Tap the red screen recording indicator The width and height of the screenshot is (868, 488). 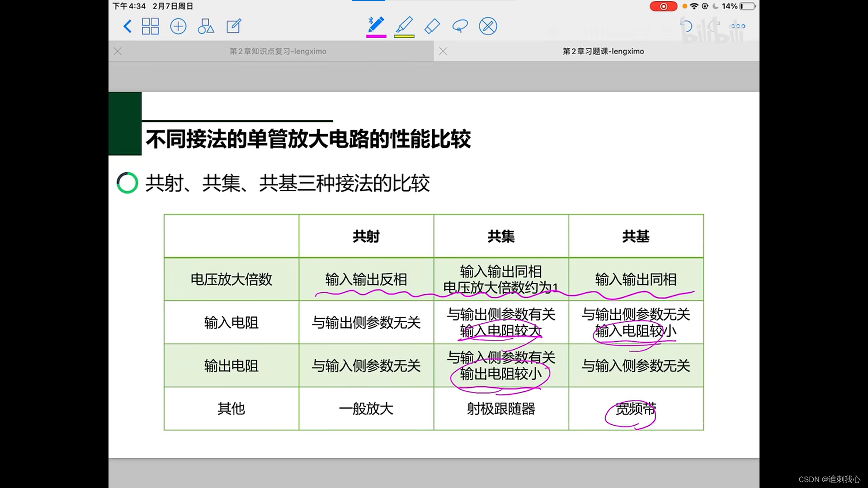(x=663, y=6)
